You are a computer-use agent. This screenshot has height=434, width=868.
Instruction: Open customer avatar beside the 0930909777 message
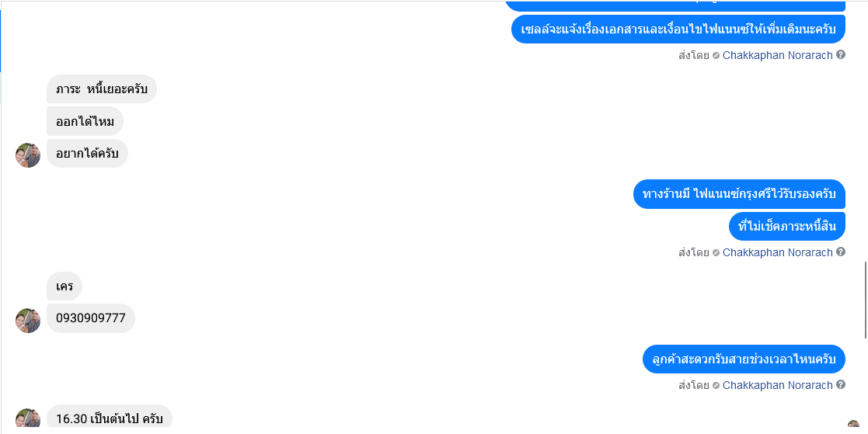tap(28, 320)
